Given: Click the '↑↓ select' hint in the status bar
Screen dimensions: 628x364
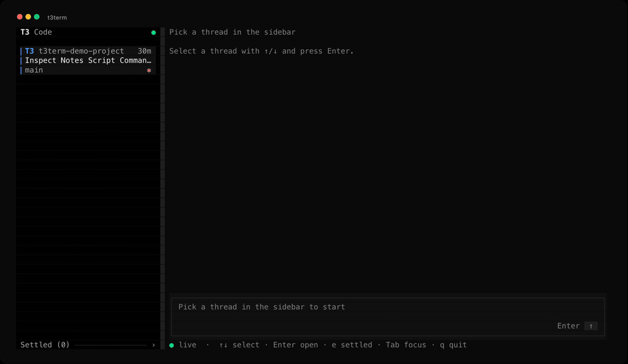Looking at the screenshot, I should 239,345.
